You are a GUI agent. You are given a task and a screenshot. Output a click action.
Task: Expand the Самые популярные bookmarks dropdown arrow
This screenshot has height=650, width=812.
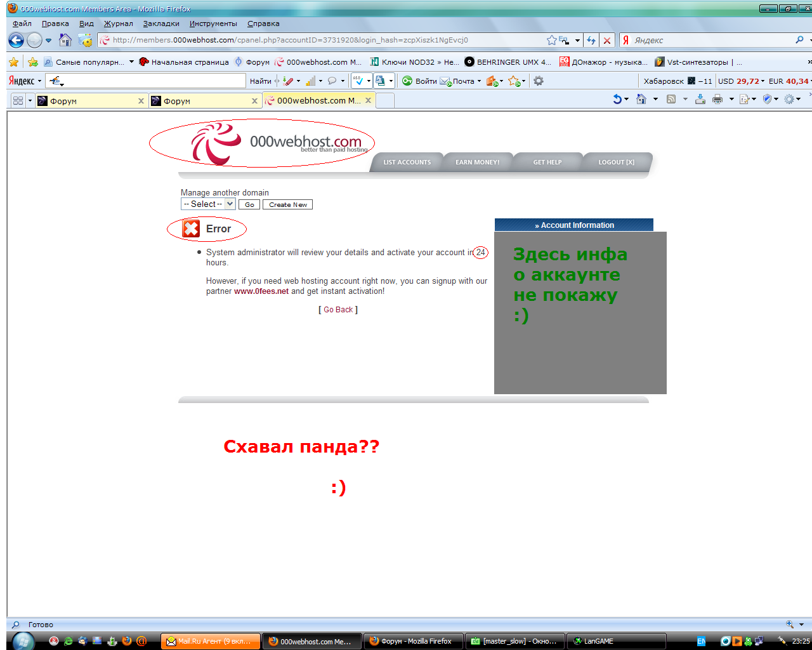tap(131, 62)
